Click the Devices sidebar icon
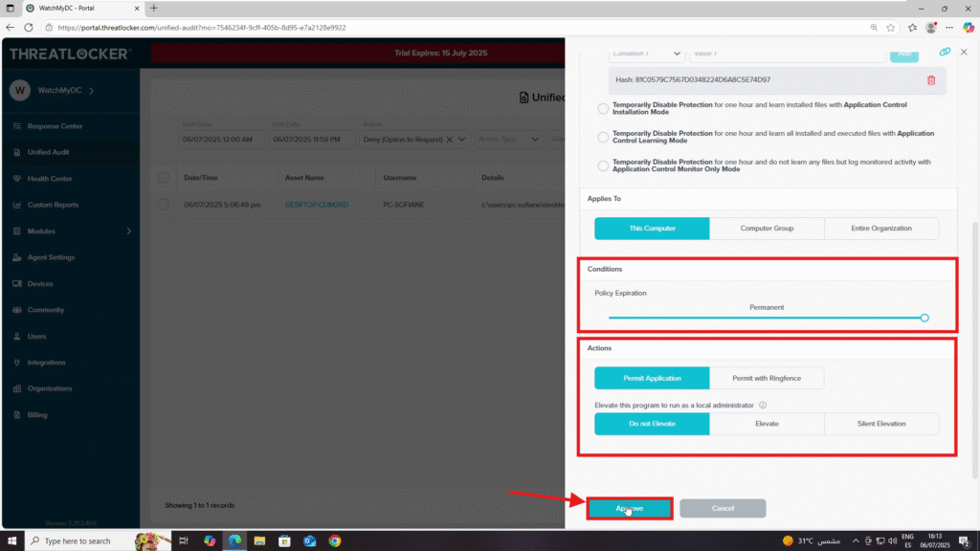This screenshot has height=551, width=980. [x=17, y=283]
